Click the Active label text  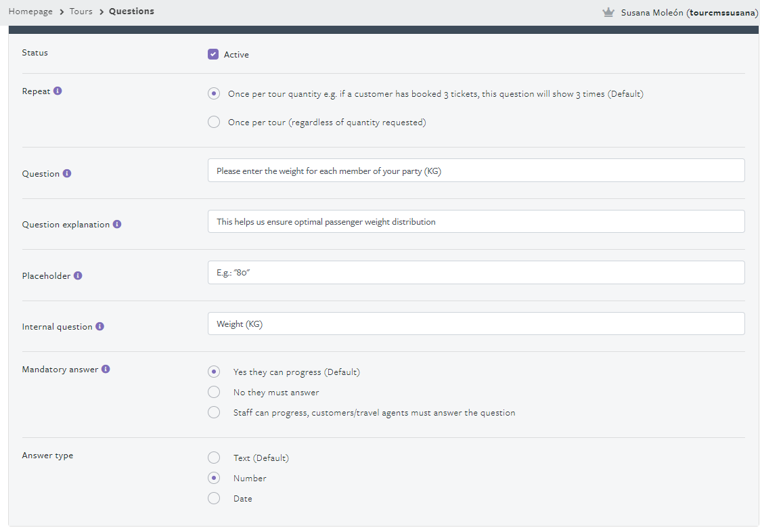pyautogui.click(x=236, y=55)
